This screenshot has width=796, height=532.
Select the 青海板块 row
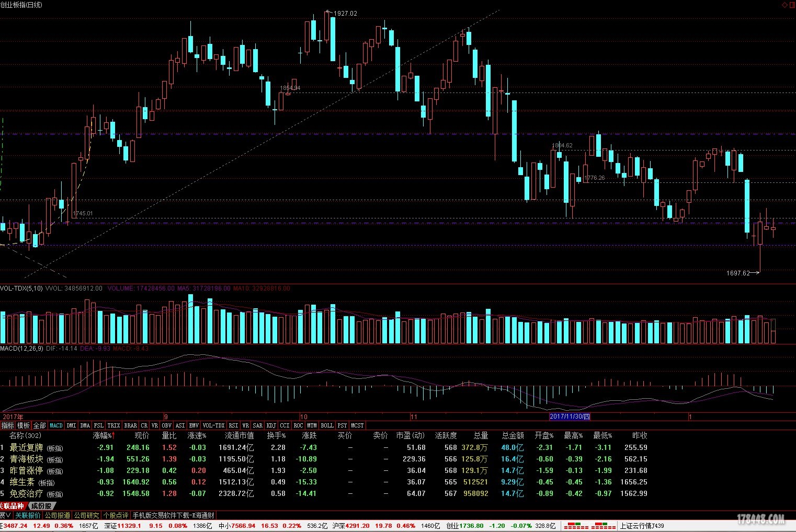(324, 459)
